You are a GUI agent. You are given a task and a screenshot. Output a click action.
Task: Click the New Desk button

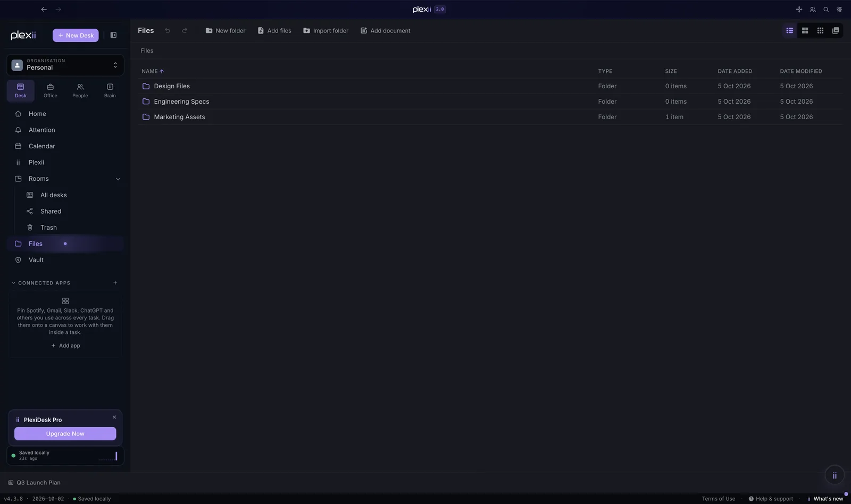click(76, 35)
